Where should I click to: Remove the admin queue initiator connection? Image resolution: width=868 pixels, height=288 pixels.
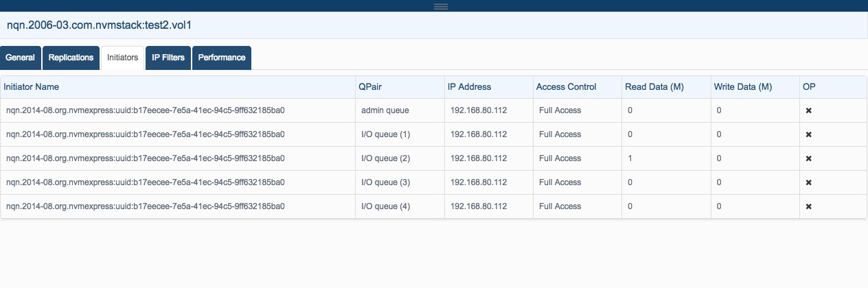tap(809, 110)
